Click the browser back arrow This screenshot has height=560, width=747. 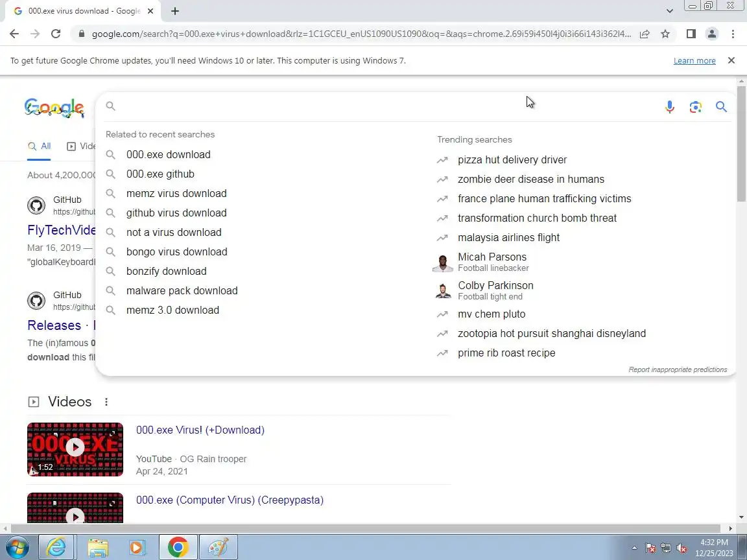pyautogui.click(x=14, y=34)
